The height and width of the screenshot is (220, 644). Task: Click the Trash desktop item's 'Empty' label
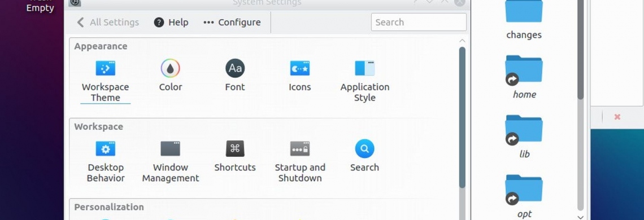point(40,8)
